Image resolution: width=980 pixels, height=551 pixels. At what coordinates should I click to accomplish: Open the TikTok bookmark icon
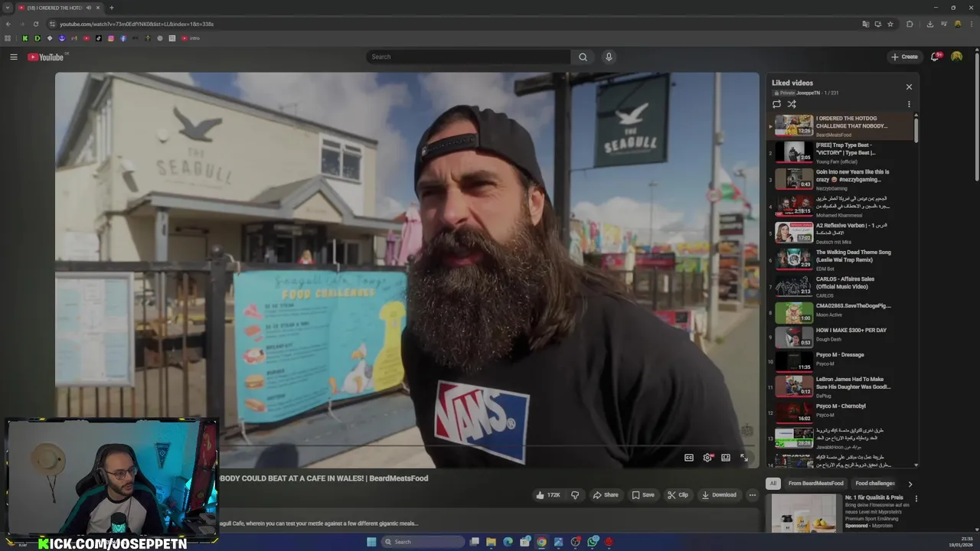coord(98,38)
